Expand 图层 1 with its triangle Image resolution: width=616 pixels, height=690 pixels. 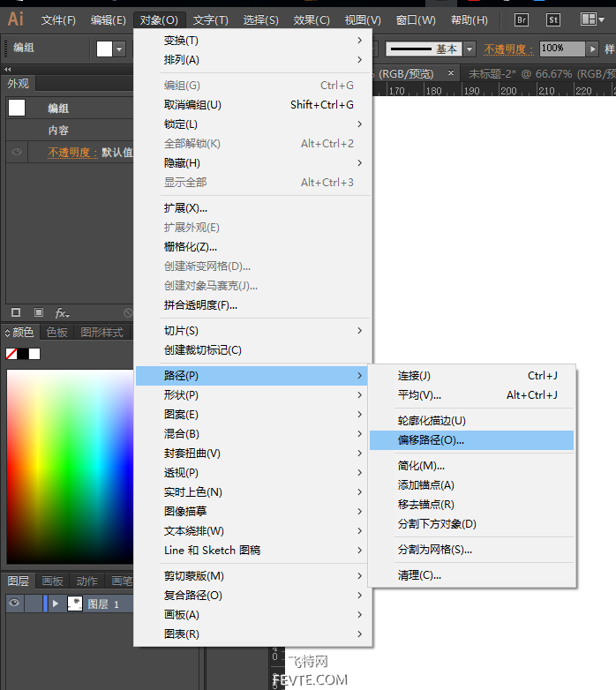56,604
